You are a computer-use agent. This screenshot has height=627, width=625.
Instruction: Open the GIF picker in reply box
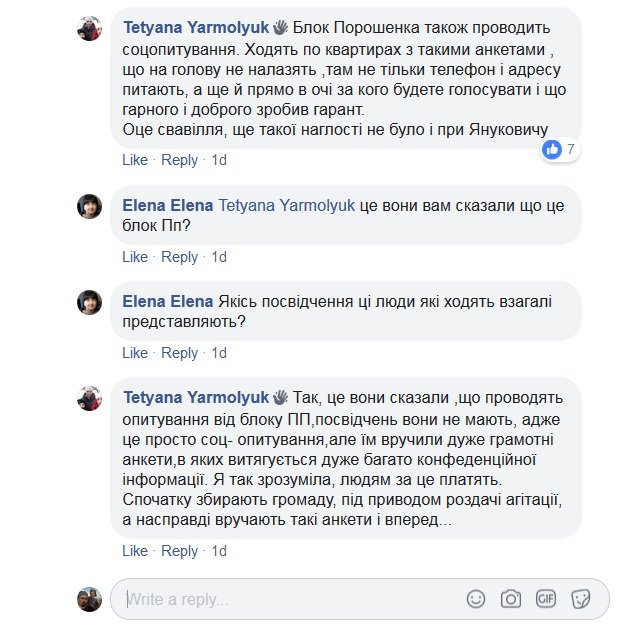coord(545,599)
